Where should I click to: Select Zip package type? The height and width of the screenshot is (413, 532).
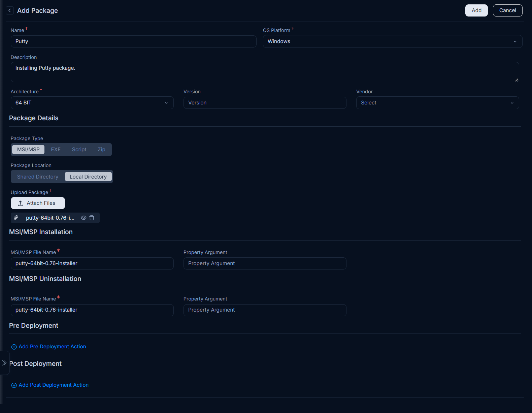point(101,150)
